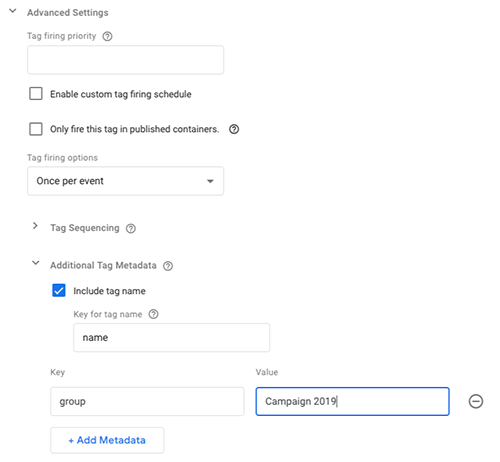Click the Key for tag name field
Image resolution: width=500 pixels, height=462 pixels.
(171, 337)
